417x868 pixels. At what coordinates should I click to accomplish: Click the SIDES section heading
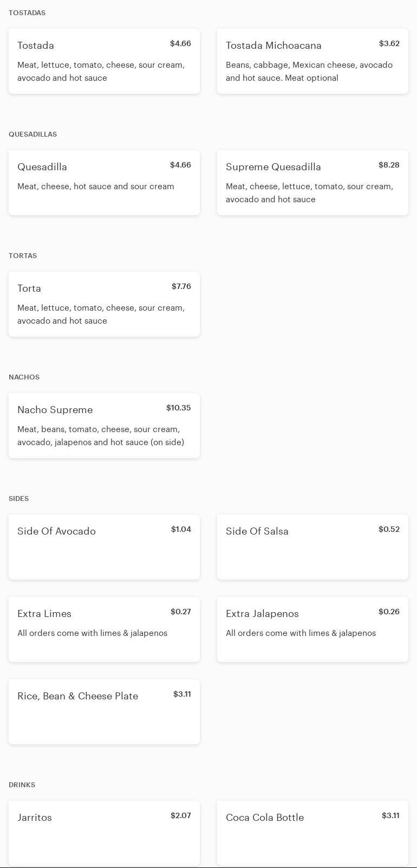pyautogui.click(x=19, y=498)
